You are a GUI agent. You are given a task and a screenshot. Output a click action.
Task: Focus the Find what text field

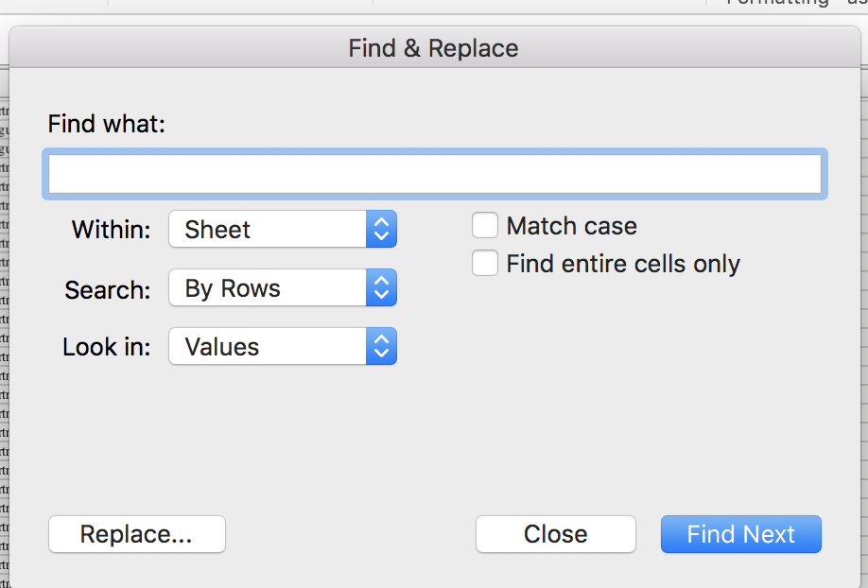tap(434, 174)
